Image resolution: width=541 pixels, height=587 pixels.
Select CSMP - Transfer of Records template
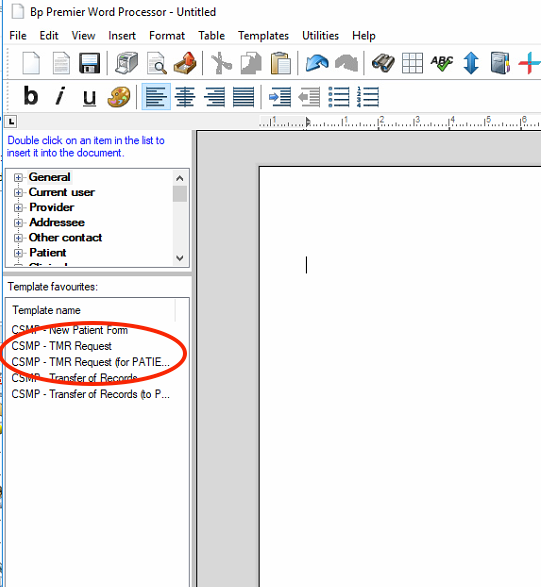[x=75, y=378]
